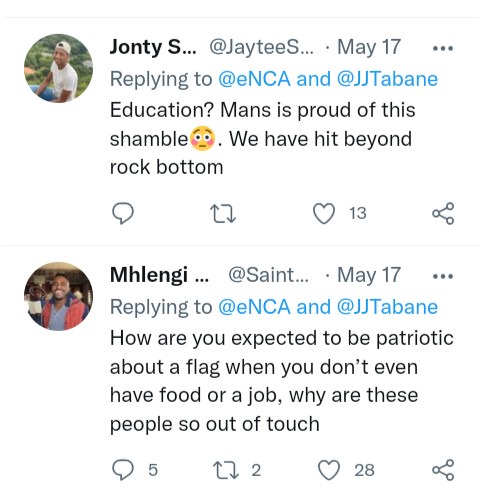The width and height of the screenshot is (480, 493).
Task: Share Jonty's tweet via share icon
Action: 443,213
